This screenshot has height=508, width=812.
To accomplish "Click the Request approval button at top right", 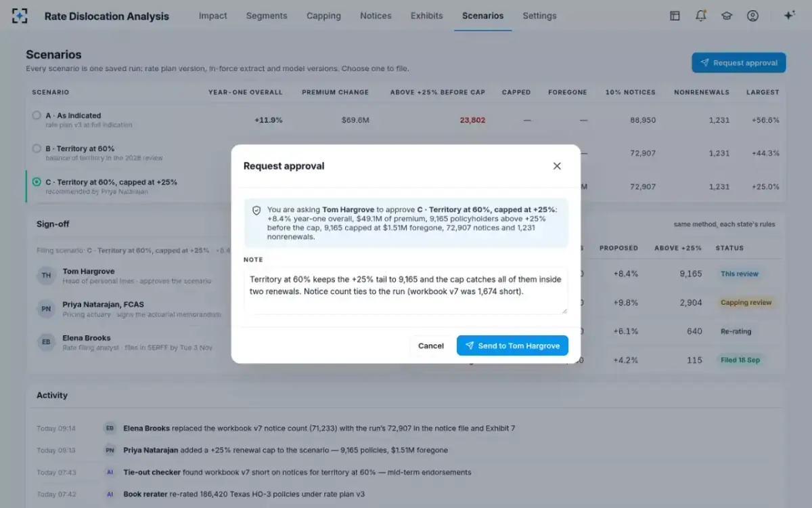I will pyautogui.click(x=738, y=63).
